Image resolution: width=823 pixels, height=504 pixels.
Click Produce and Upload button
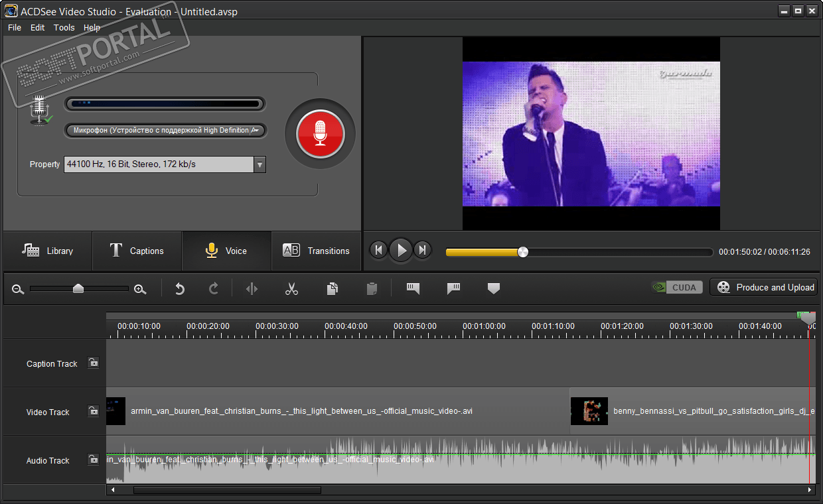[x=763, y=287]
